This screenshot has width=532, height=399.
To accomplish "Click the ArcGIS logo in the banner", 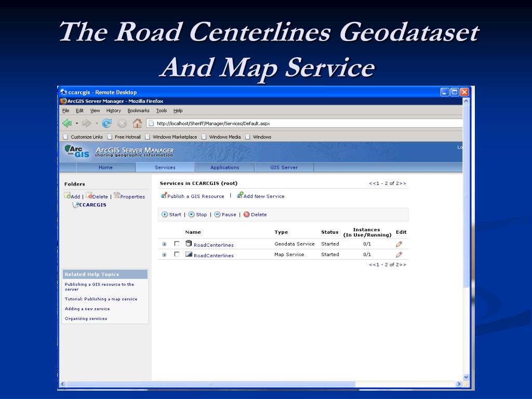I will click(77, 151).
